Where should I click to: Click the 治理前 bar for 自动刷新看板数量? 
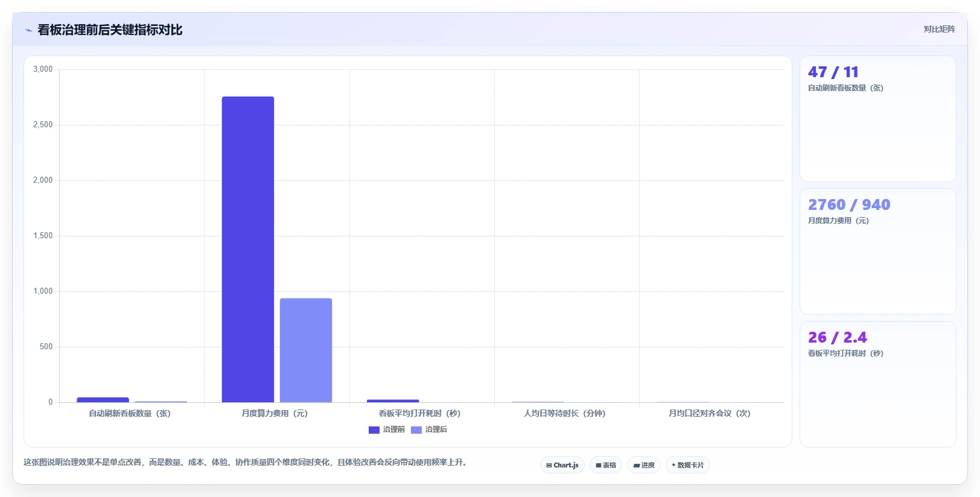point(103,400)
